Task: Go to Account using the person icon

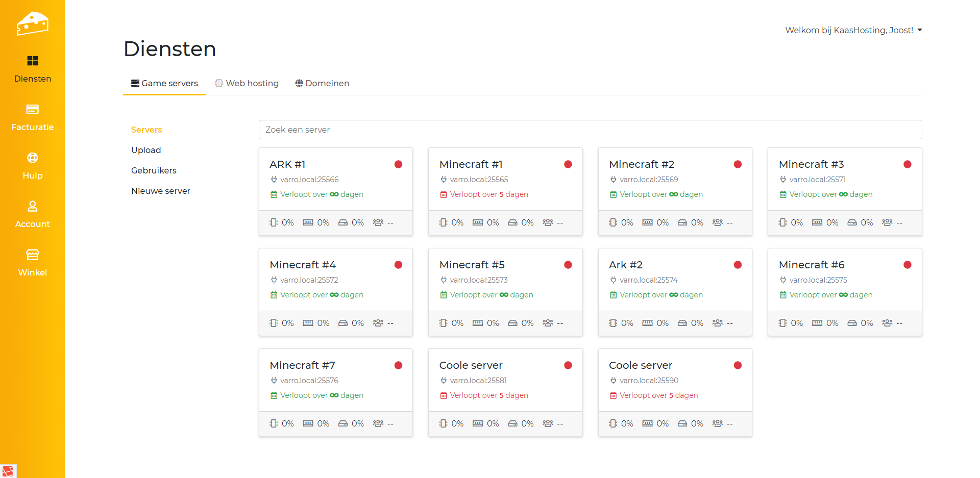Action: (32, 207)
